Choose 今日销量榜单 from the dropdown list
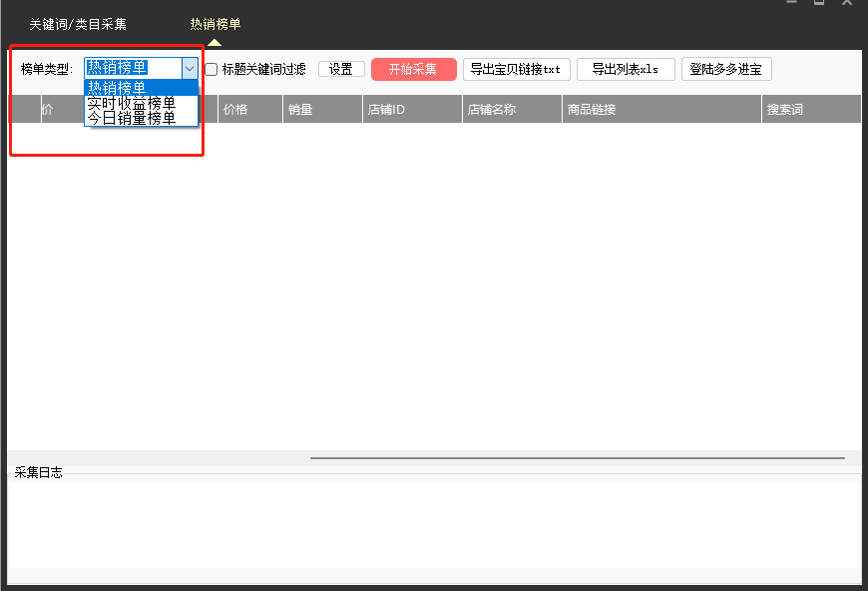 pyautogui.click(x=141, y=118)
